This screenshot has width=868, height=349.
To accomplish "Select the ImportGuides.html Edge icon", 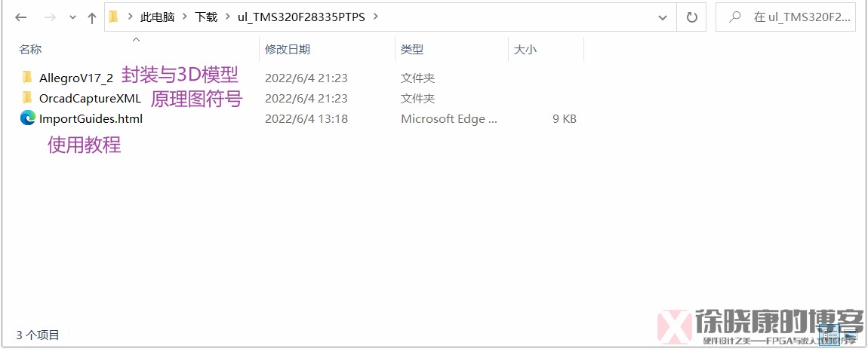I will tap(28, 118).
